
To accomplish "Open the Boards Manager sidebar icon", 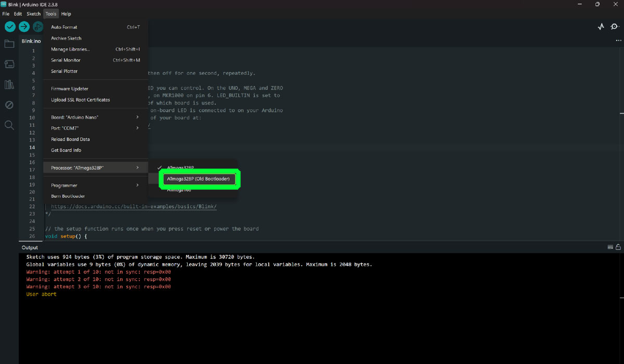I will [x=9, y=64].
